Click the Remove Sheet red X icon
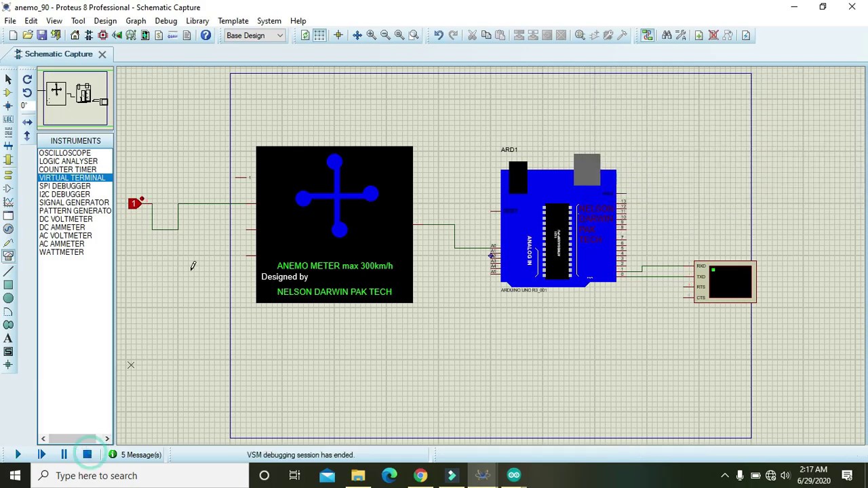868x488 pixels. click(x=713, y=35)
